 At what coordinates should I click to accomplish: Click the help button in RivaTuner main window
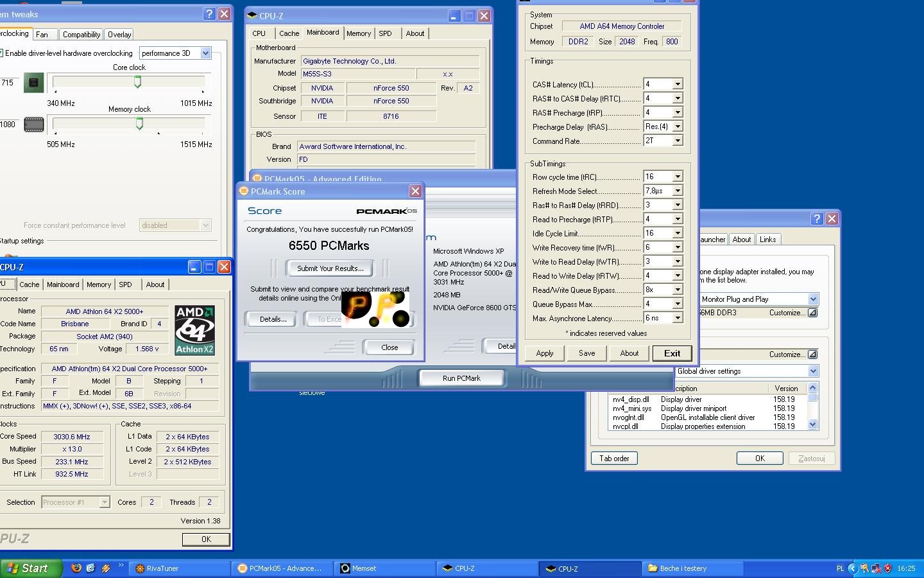[x=817, y=218]
